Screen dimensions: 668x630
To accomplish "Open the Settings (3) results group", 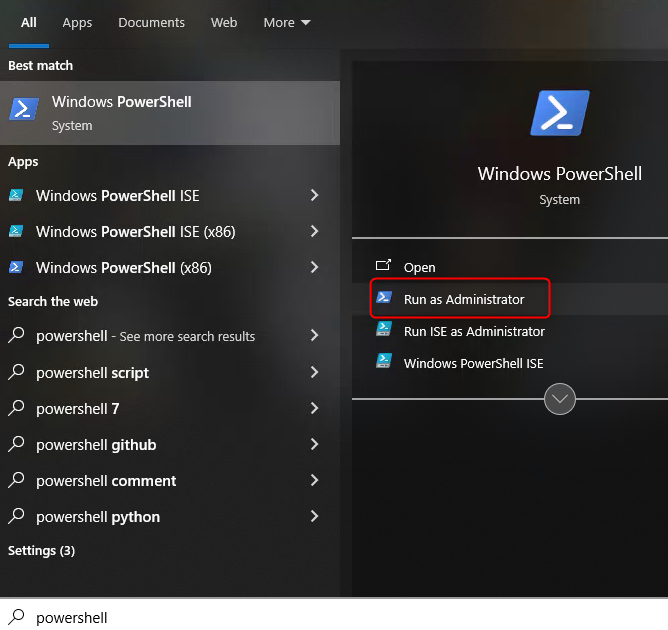I will [x=41, y=550].
